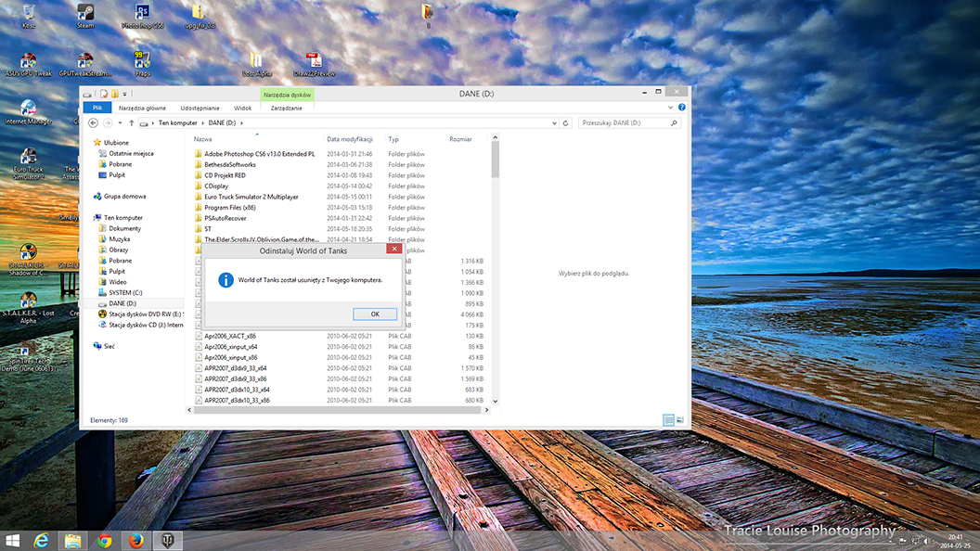This screenshot has width=980, height=551.
Task: Select the SpinTires Tech Demo desktop icon
Action: (x=28, y=357)
